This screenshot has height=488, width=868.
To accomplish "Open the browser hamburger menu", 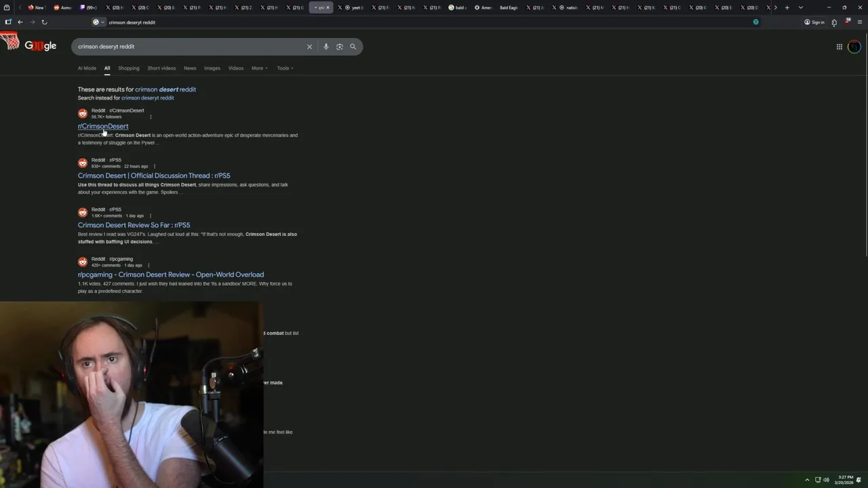I will (x=860, y=22).
